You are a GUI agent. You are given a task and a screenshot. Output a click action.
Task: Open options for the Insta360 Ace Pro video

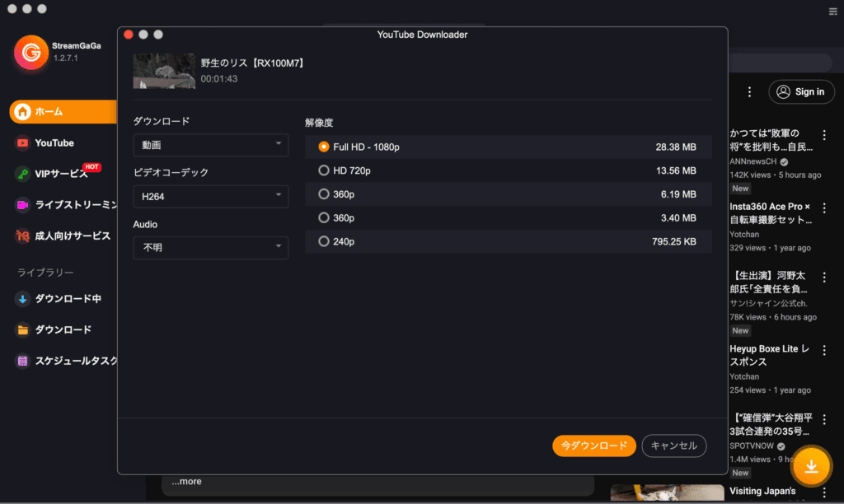click(824, 208)
